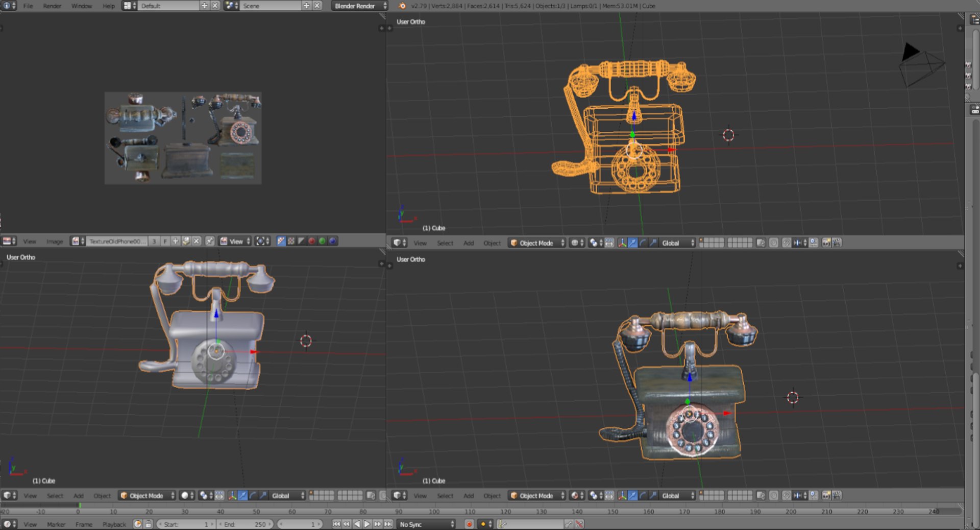Toggle the lock time to other windows icon in the timeline
Image resolution: width=980 pixels, height=530 pixels.
pos(148,524)
